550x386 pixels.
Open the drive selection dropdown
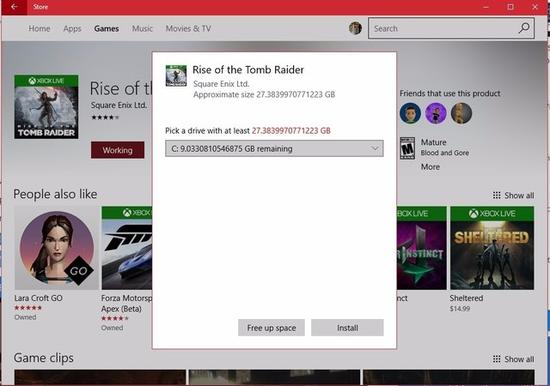click(x=274, y=148)
